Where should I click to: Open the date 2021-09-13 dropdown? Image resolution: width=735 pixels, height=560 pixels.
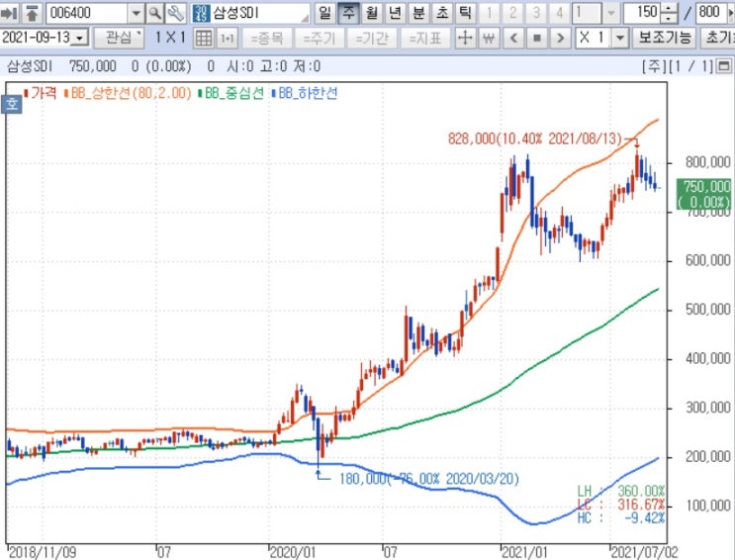pyautogui.click(x=81, y=38)
